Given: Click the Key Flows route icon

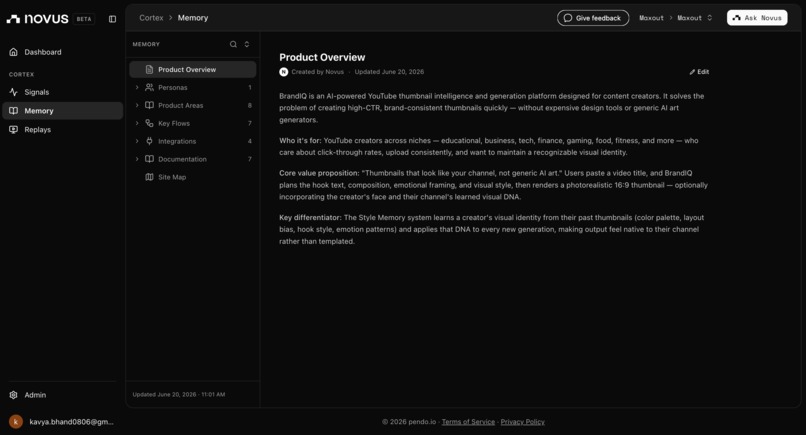Looking at the screenshot, I should click(149, 123).
